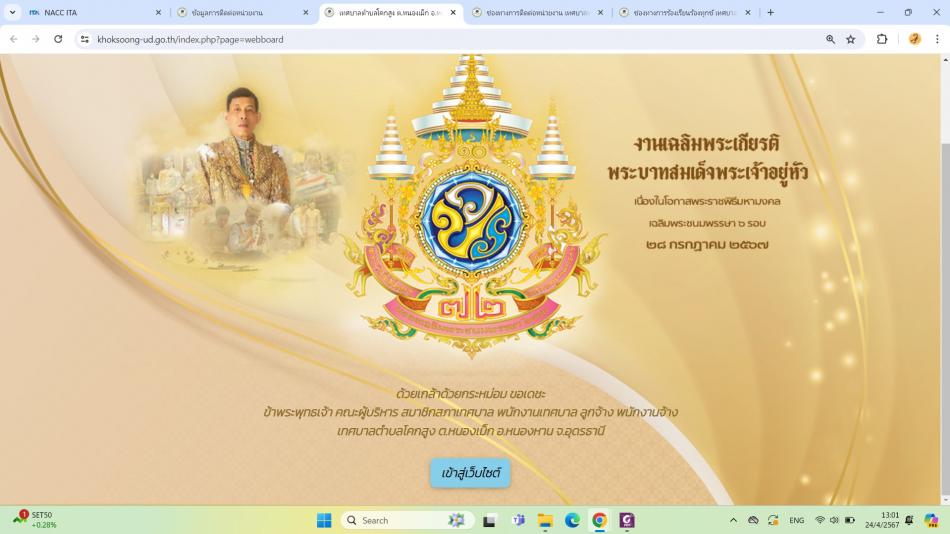Expand the tab search dropdown arrow
The height and width of the screenshot is (534, 950).
[x=12, y=12]
